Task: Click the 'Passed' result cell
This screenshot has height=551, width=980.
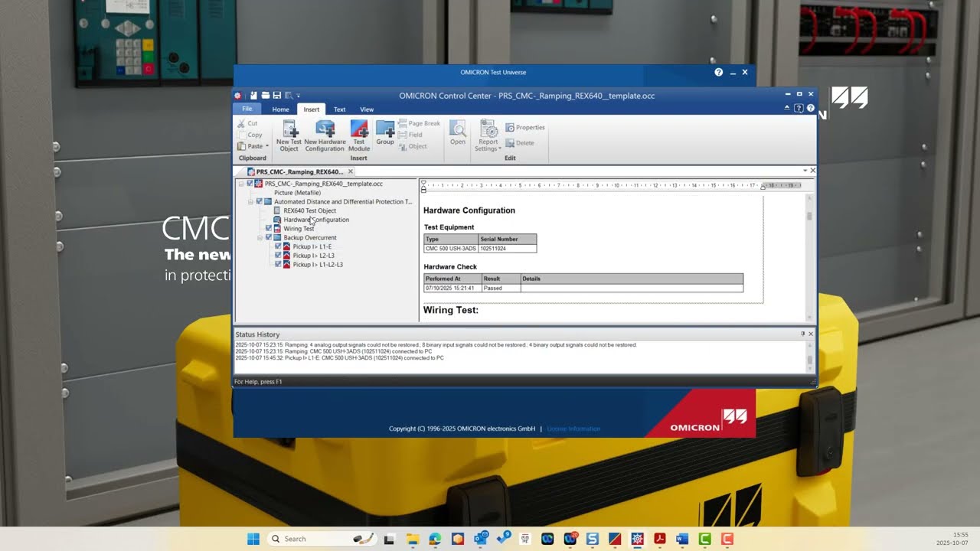Action: pyautogui.click(x=501, y=289)
